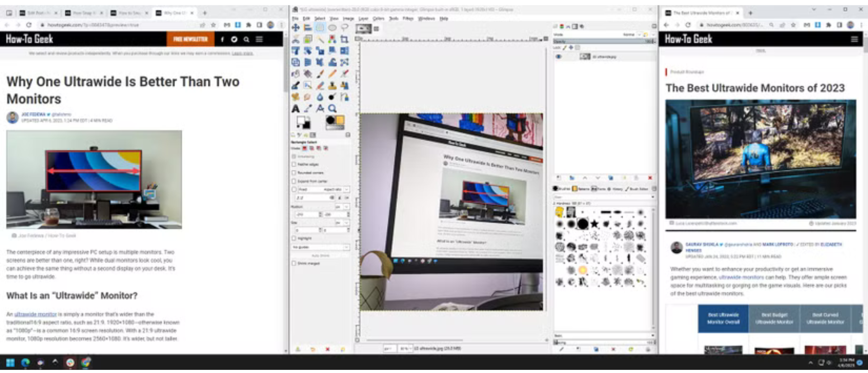
Task: Open the status bar unit dropdown
Action: [x=390, y=349]
